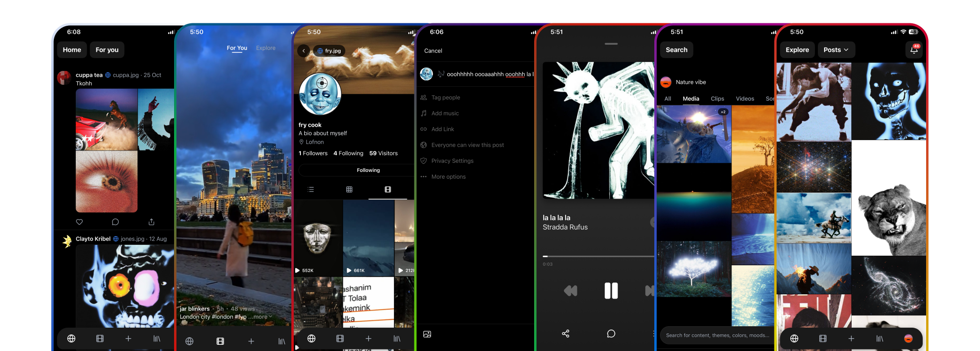This screenshot has height=351, width=980.
Task: Open glowing white tree thumbnail in Search
Action: [694, 269]
